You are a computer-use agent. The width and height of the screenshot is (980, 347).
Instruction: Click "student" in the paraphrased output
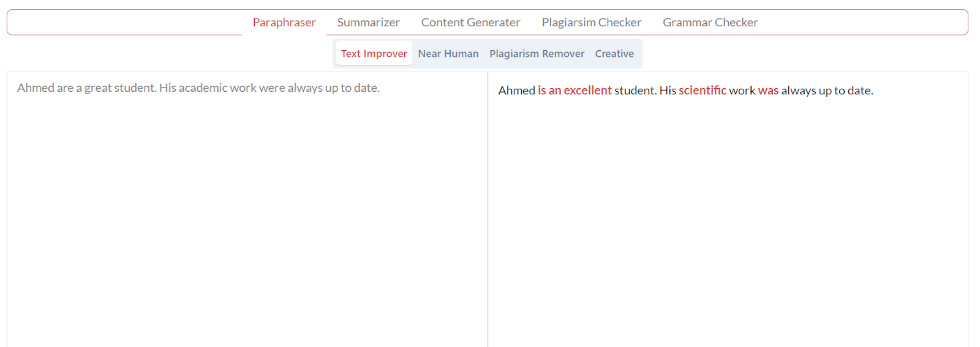tap(635, 91)
